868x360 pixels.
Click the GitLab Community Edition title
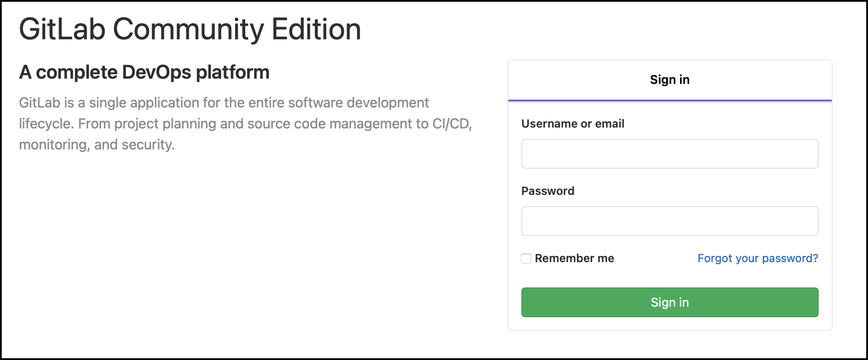(190, 30)
